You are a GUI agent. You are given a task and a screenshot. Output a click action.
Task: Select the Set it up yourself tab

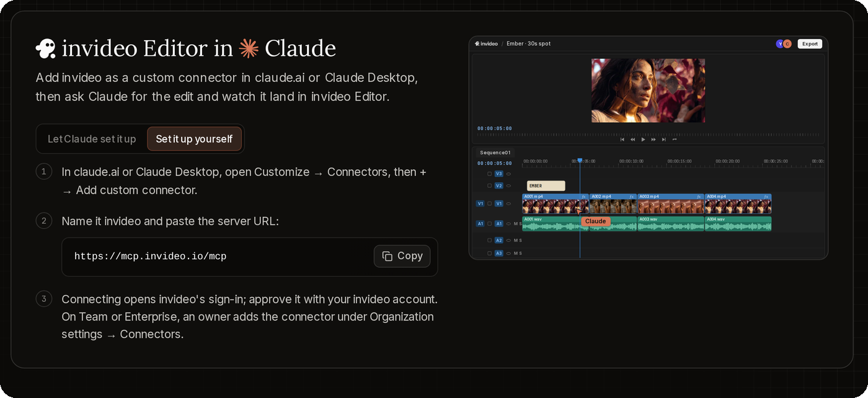pyautogui.click(x=194, y=139)
